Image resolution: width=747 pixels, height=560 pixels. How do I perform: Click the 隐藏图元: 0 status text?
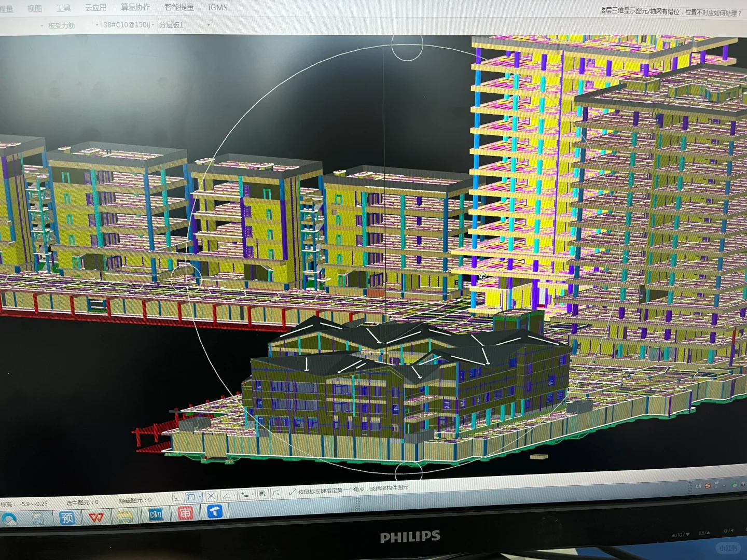135,500
